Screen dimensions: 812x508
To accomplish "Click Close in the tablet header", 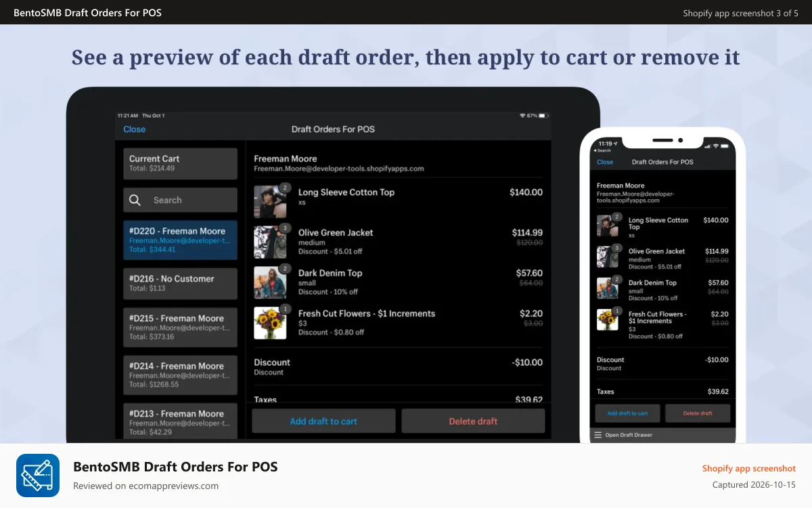I will coord(134,129).
